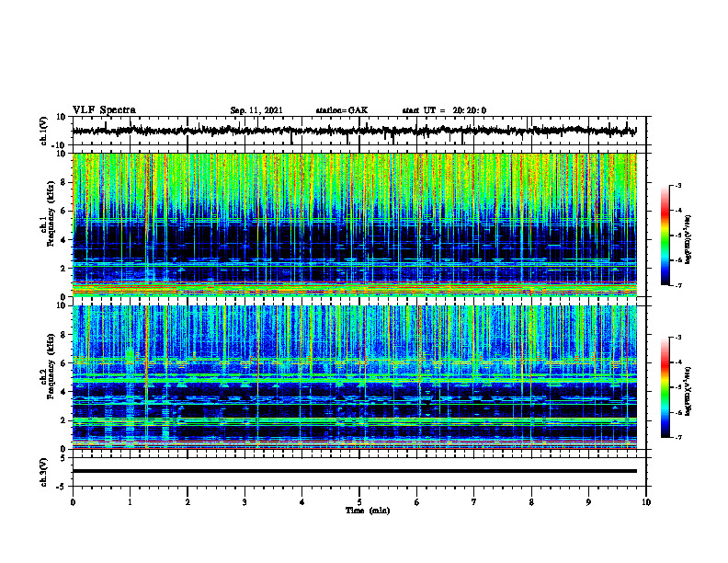Click inside the ch.1 spectrogram panel
728x563 pixels.
(355, 224)
